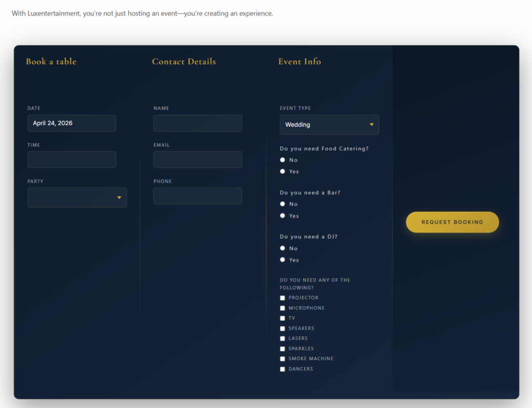532x408 pixels.
Task: Enable the Microphone option
Action: click(282, 308)
